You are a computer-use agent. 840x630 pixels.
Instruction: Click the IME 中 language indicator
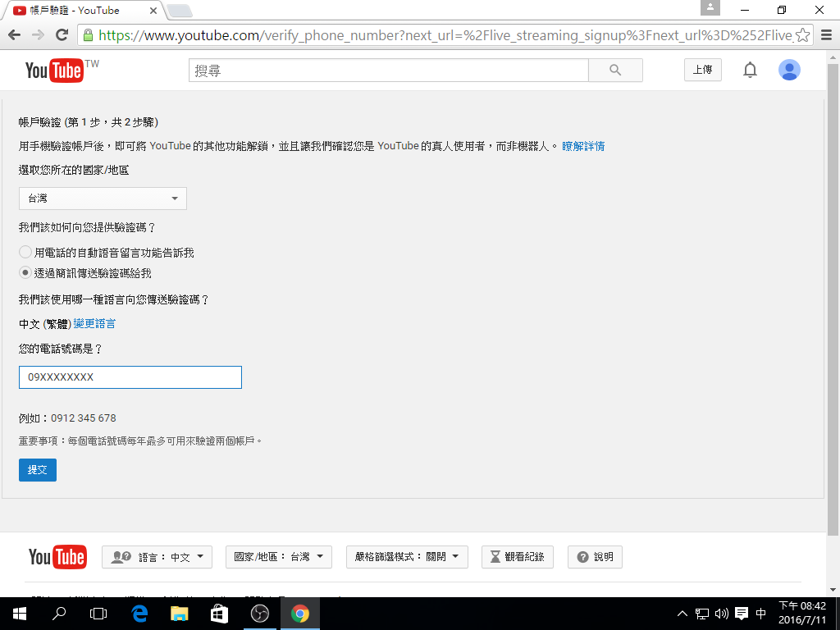(760, 614)
